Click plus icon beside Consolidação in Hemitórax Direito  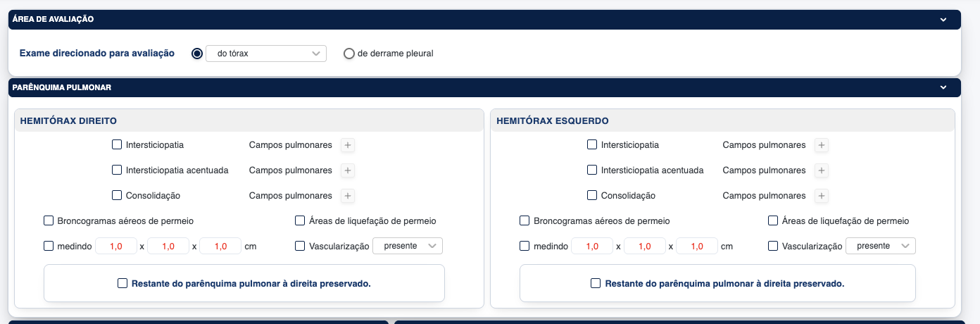pos(348,196)
